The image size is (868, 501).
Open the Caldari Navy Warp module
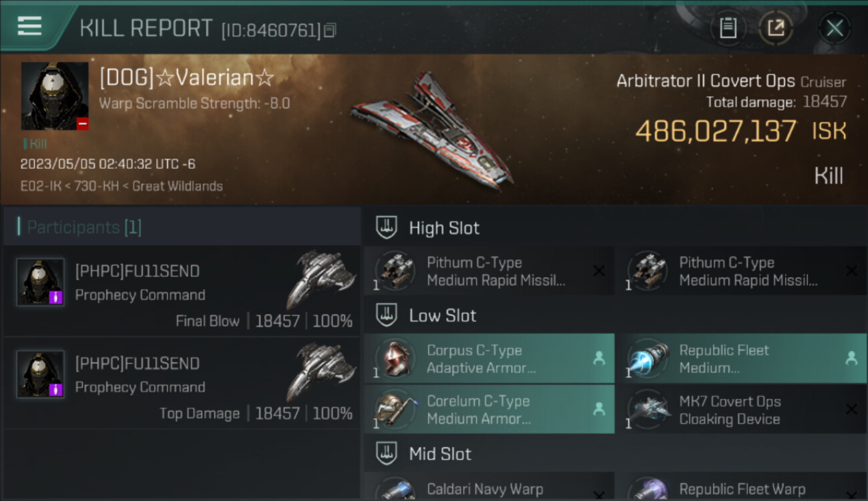click(x=489, y=486)
